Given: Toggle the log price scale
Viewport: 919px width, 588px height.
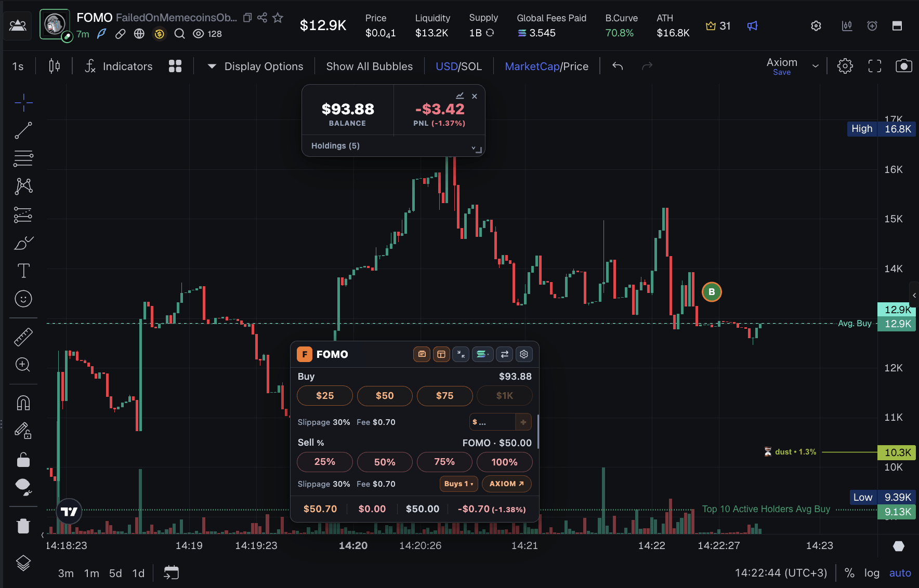Looking at the screenshot, I should tap(872, 573).
